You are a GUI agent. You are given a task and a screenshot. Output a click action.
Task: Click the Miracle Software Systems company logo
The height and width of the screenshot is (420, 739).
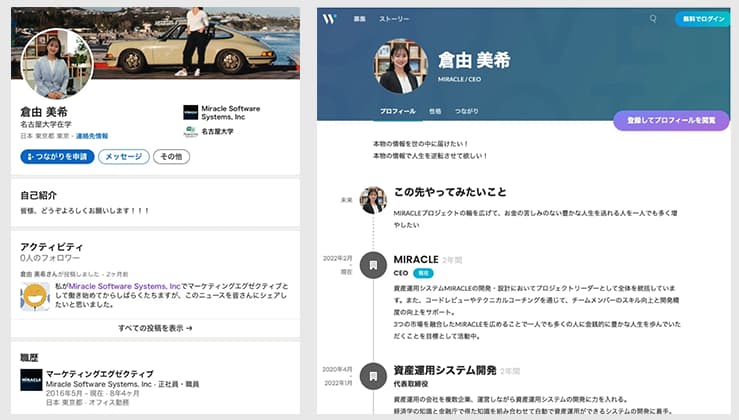coord(190,112)
